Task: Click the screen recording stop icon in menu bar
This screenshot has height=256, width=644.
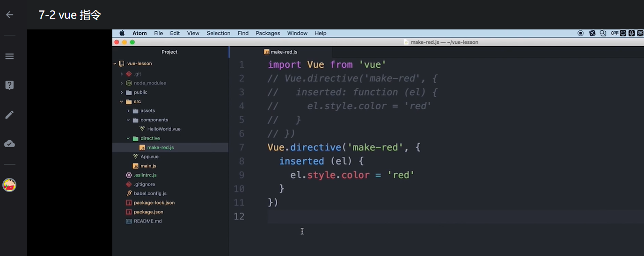Action: pyautogui.click(x=581, y=33)
